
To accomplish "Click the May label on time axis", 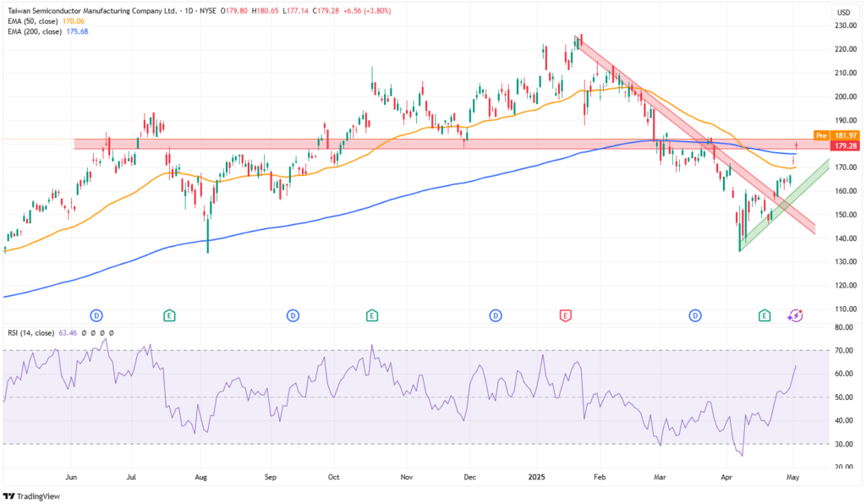I will 792,477.
